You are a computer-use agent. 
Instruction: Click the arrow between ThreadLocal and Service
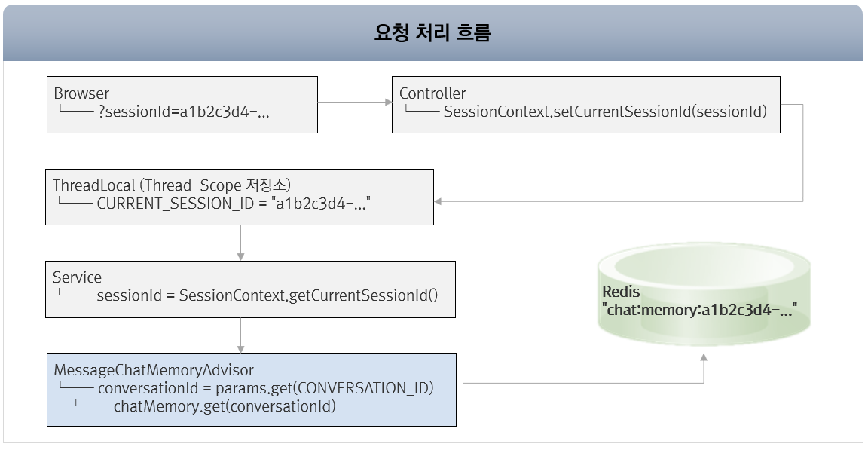(x=240, y=242)
